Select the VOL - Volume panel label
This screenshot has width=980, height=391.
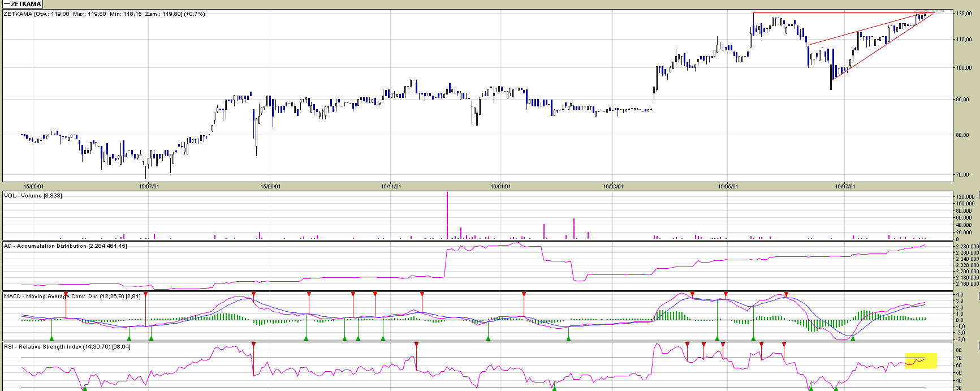click(33, 196)
